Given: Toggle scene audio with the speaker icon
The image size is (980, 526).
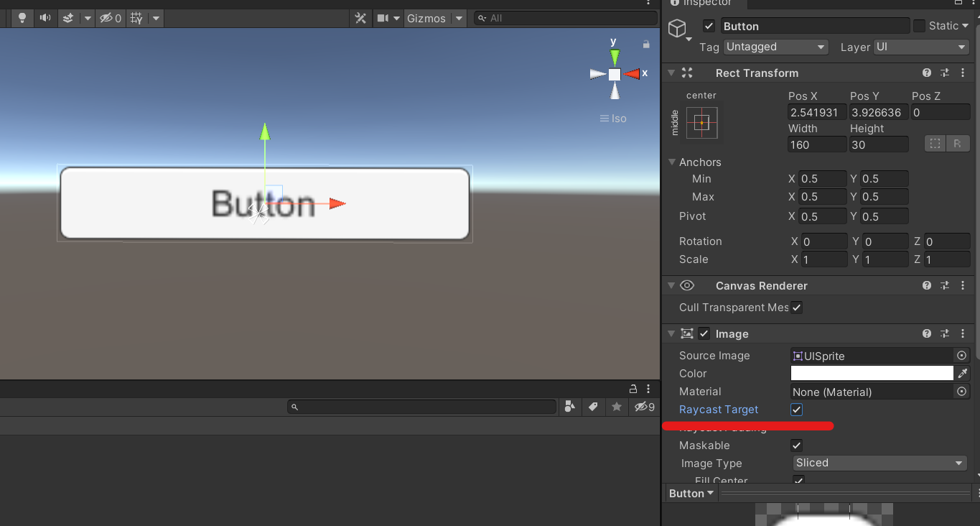Looking at the screenshot, I should [45, 18].
